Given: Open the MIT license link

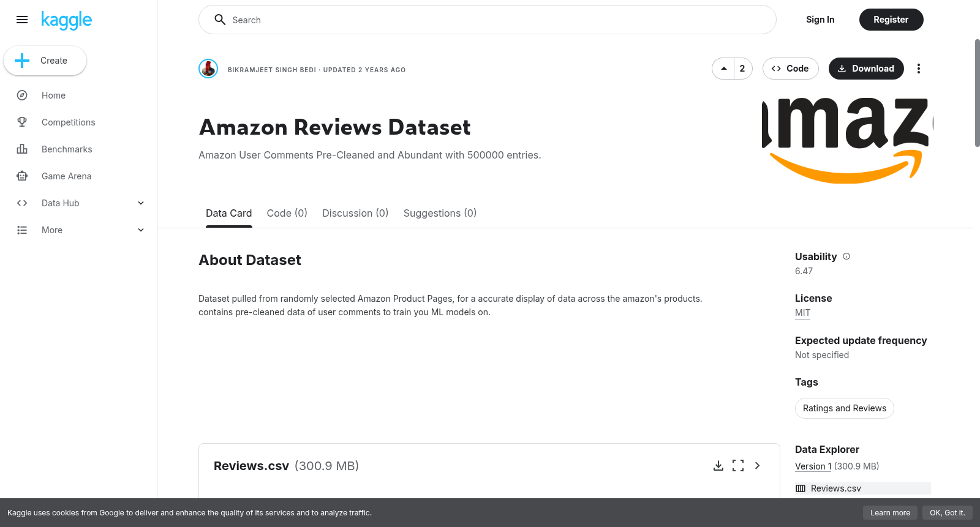Looking at the screenshot, I should [x=802, y=313].
